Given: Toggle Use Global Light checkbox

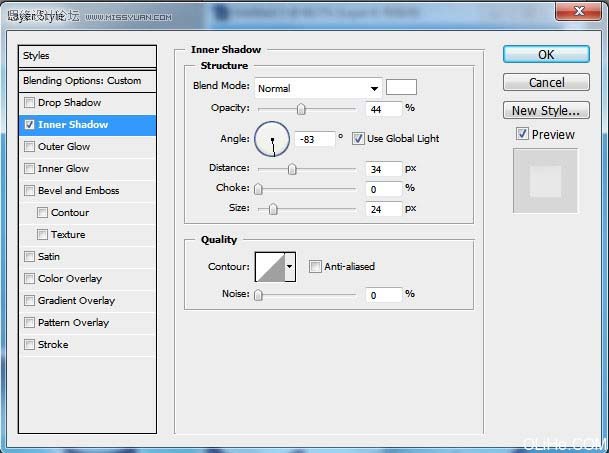Looking at the screenshot, I should 358,139.
